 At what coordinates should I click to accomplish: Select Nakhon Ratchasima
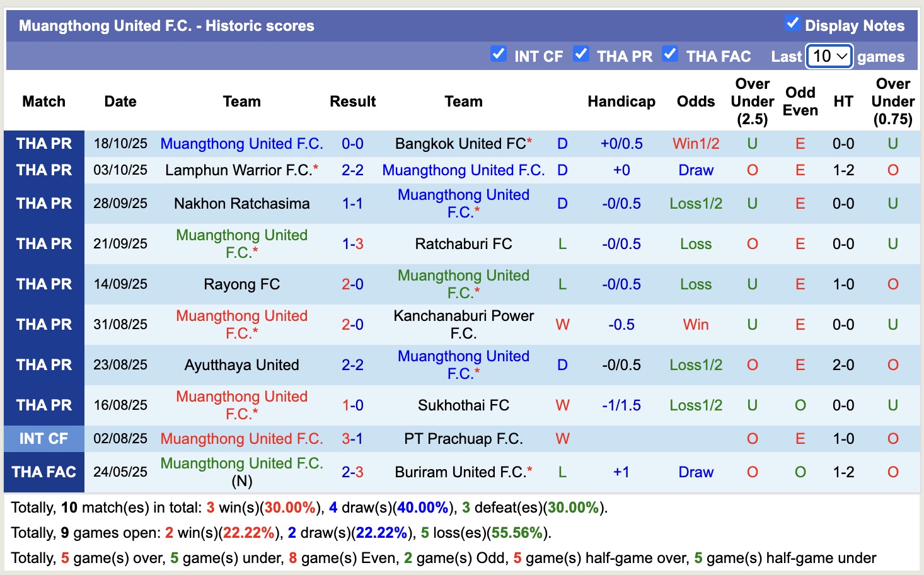[241, 204]
